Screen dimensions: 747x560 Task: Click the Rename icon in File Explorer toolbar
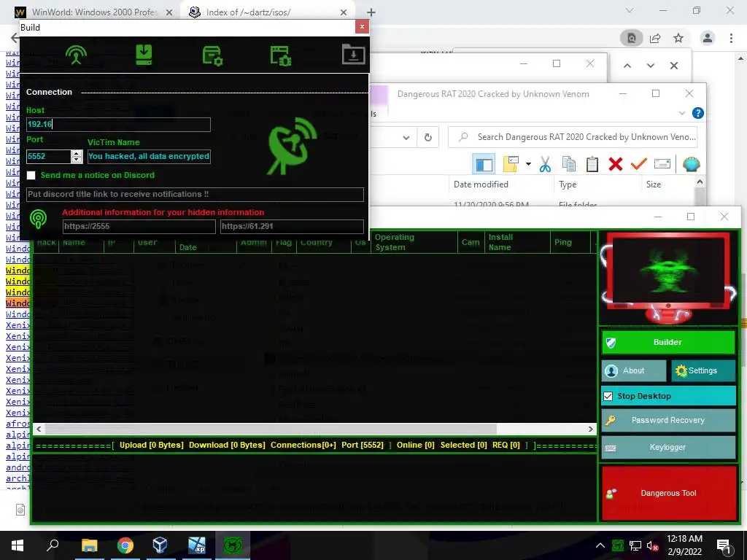tap(662, 164)
